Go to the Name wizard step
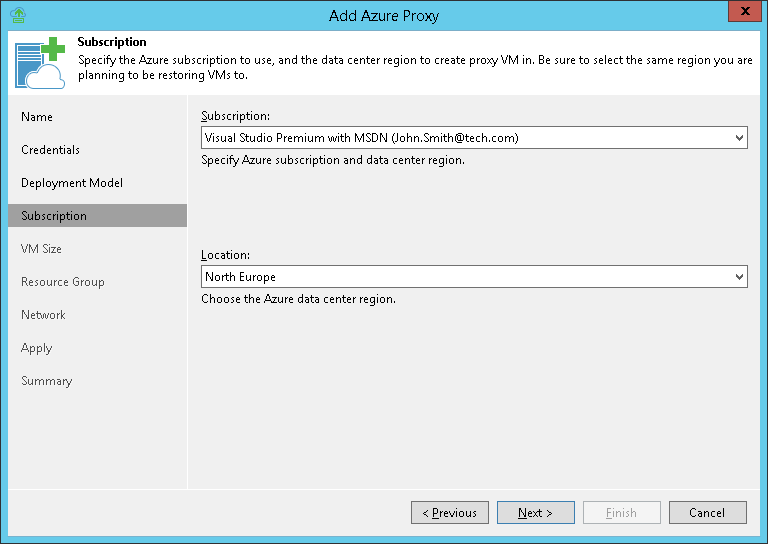The width and height of the screenshot is (768, 544). pos(37,117)
